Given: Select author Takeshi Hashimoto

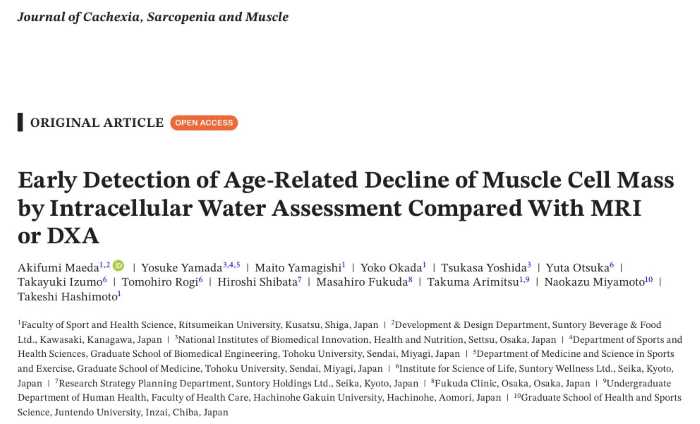Looking at the screenshot, I should pyautogui.click(x=68, y=297).
